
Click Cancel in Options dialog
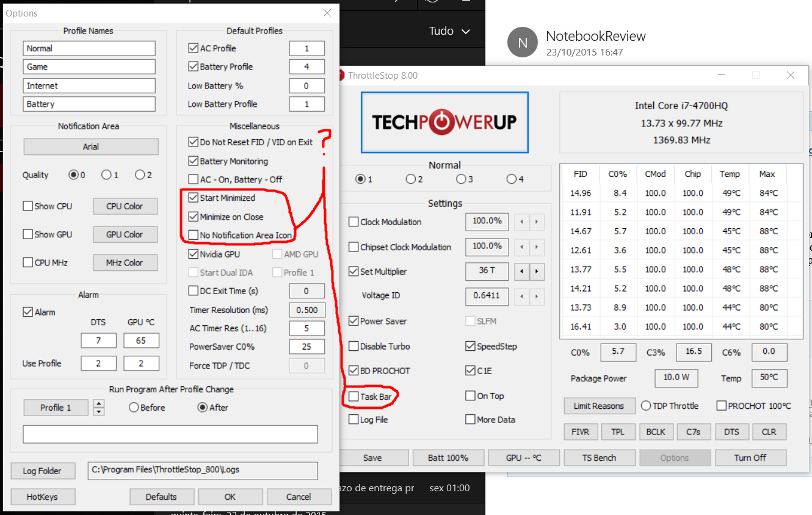tap(299, 497)
